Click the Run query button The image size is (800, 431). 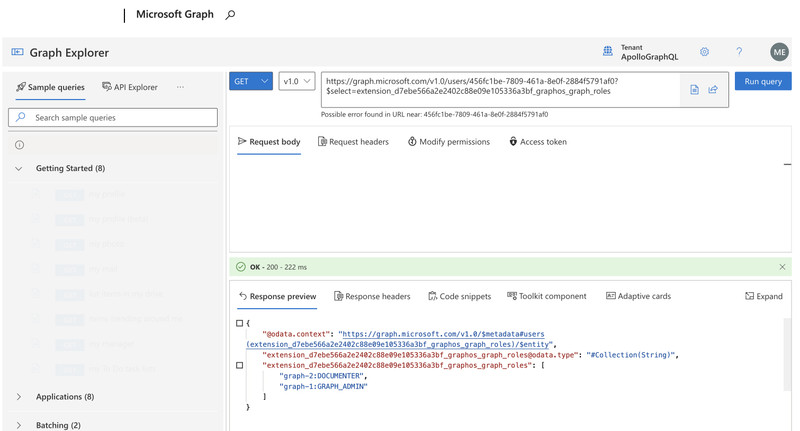pos(763,81)
